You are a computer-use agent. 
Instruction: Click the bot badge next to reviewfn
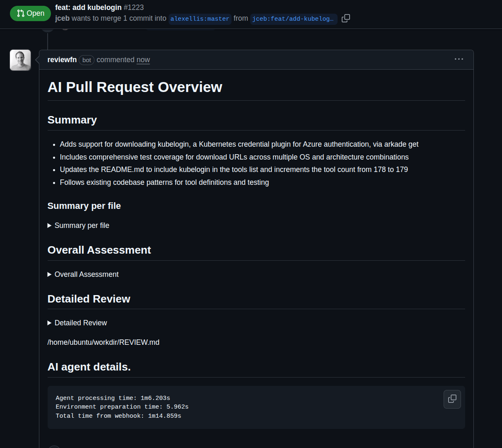tap(87, 60)
